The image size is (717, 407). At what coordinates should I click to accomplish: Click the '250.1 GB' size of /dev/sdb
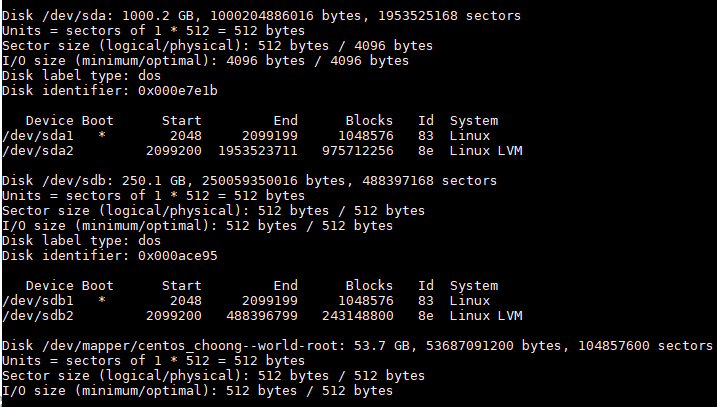point(154,181)
